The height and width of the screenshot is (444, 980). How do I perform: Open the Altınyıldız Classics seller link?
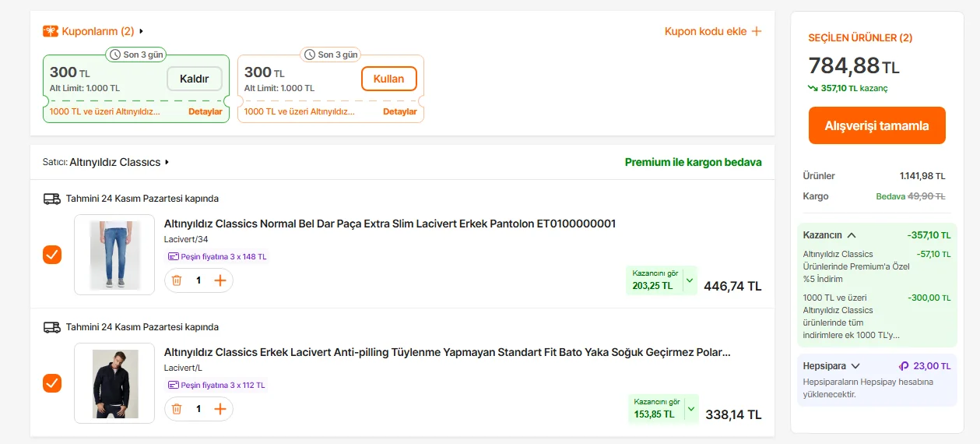pyautogui.click(x=118, y=163)
